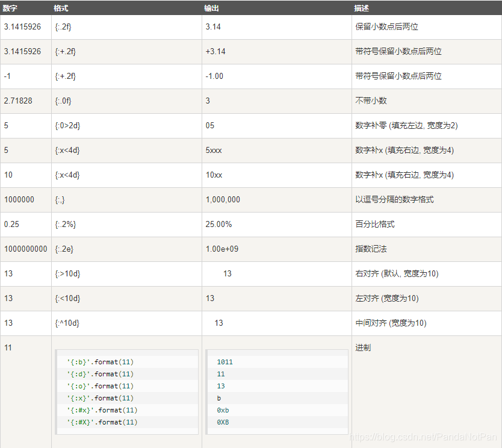Click the 描述 column header
The image size is (502, 448).
coord(362,8)
